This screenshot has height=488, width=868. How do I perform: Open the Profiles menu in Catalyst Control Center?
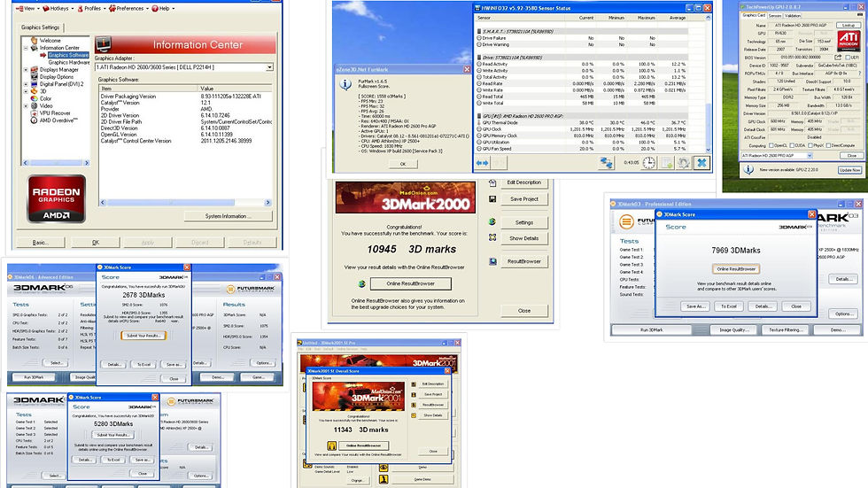90,8
